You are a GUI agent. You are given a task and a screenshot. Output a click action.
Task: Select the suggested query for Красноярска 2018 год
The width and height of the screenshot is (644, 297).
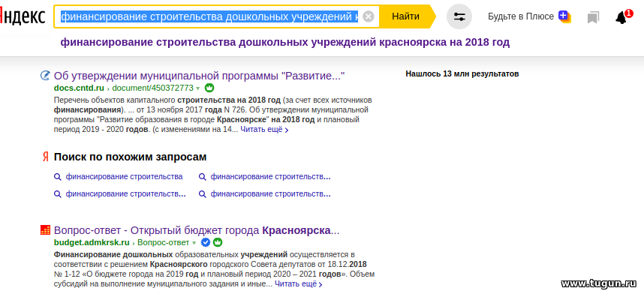tap(285, 43)
